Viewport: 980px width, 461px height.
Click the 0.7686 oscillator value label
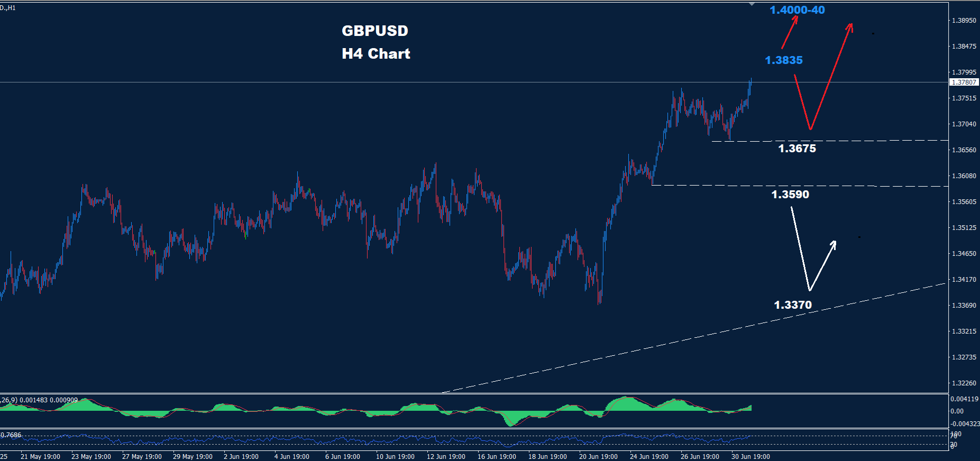(11, 435)
